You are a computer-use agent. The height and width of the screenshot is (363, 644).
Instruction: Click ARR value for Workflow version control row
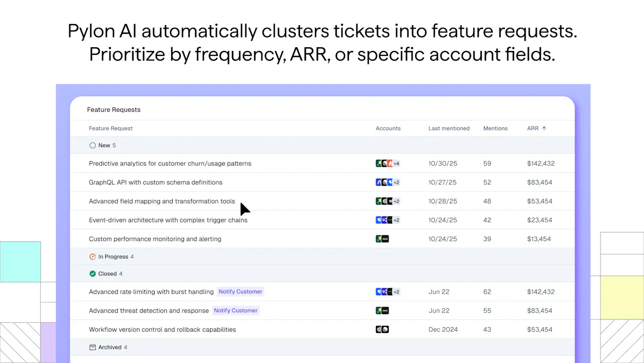539,329
